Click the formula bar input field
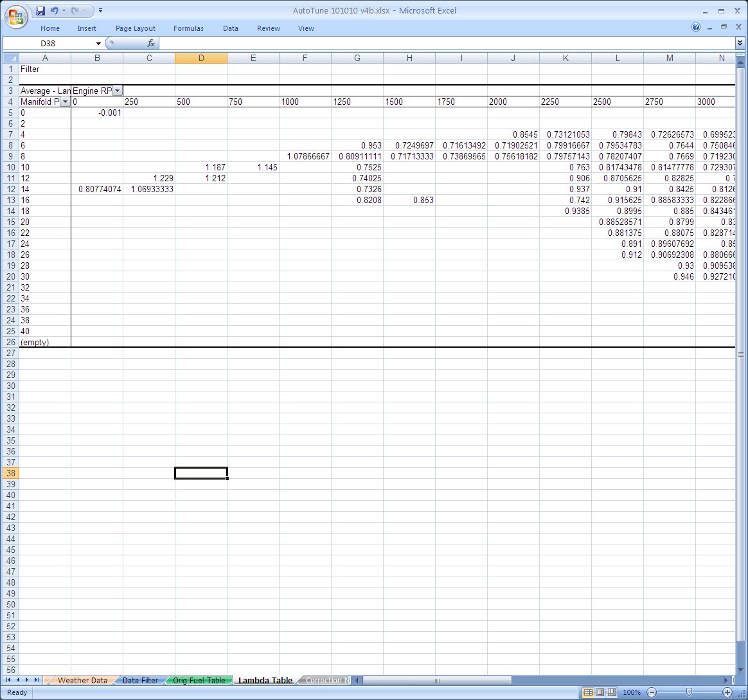 click(443, 43)
